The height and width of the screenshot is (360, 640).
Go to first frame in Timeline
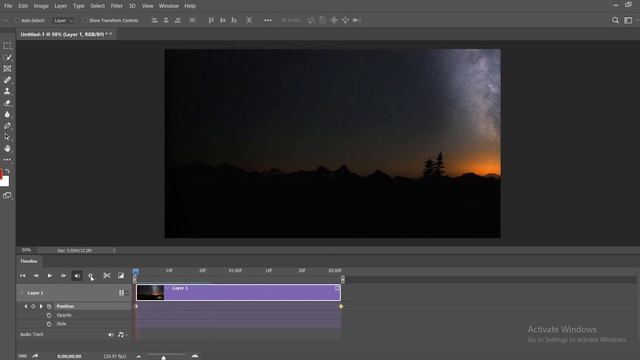pos(23,276)
